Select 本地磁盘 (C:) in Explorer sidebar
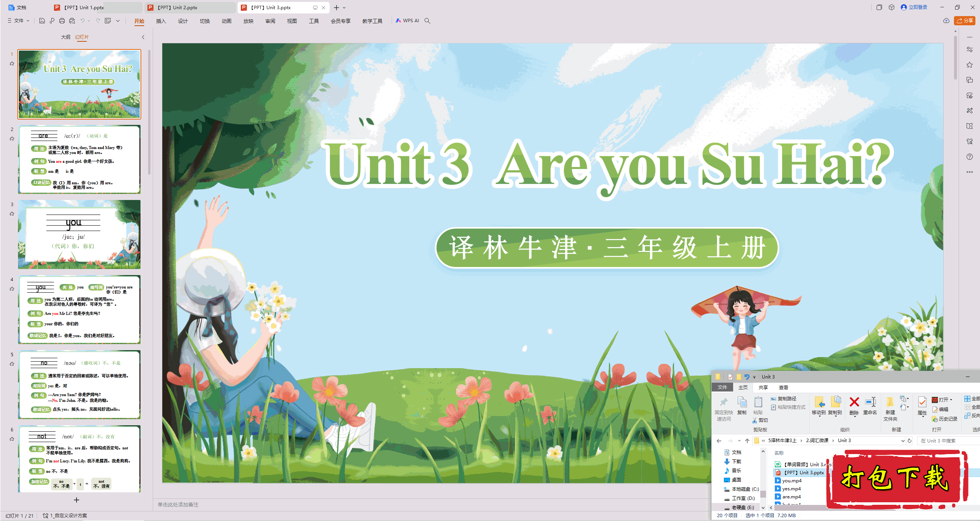Screen dimensions: 980x521 [741, 489]
